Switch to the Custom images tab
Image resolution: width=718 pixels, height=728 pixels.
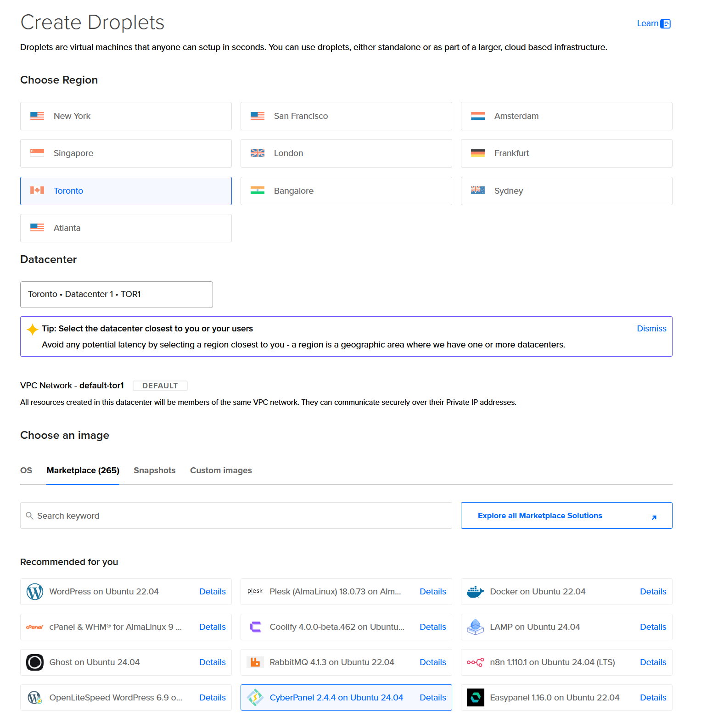tap(221, 470)
